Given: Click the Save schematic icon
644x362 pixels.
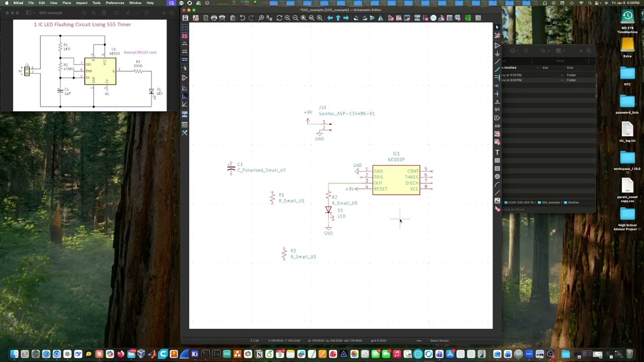Looking at the screenshot, I should click(x=185, y=18).
